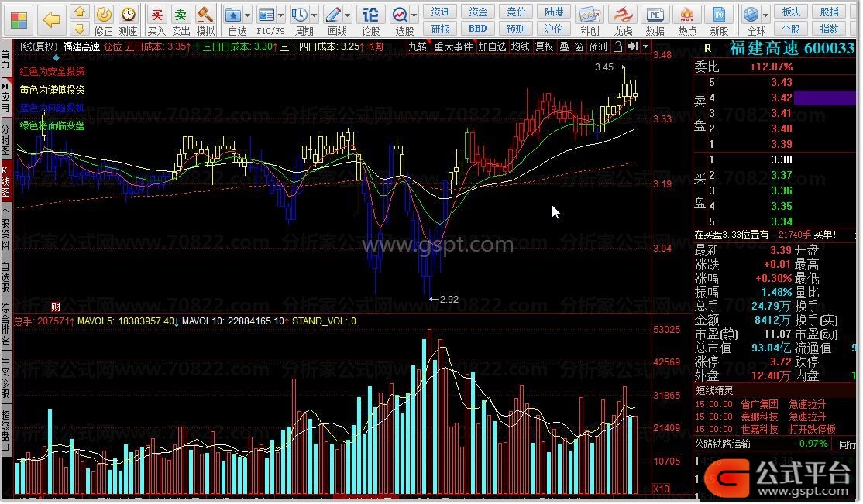Click the 股指 button
The width and height of the screenshot is (863, 504).
click(830, 12)
